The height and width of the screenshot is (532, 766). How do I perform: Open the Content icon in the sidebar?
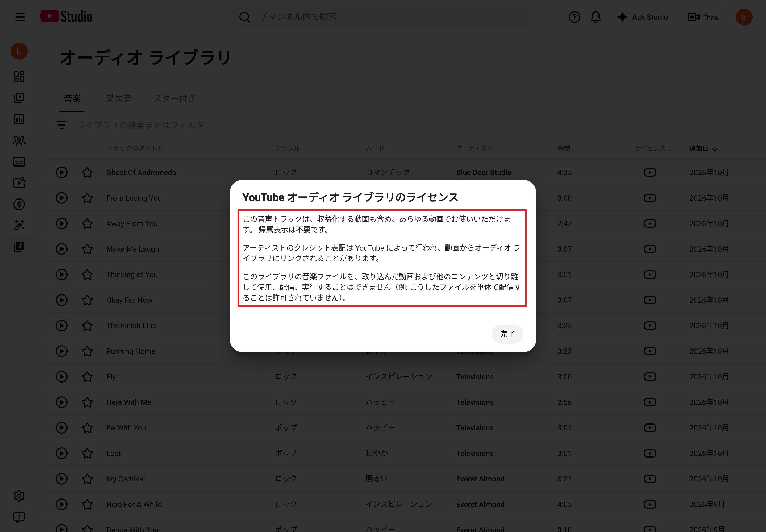[19, 98]
